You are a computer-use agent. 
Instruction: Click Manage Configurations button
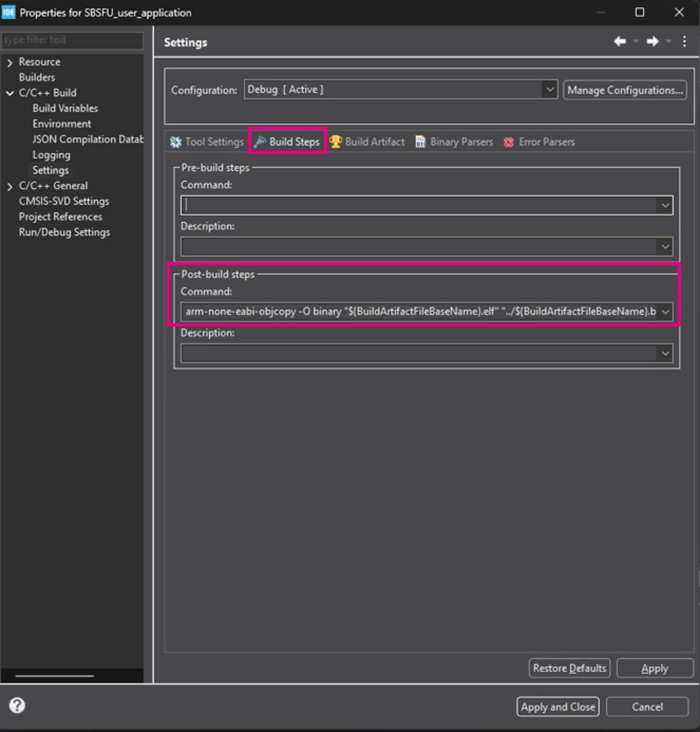tap(625, 90)
